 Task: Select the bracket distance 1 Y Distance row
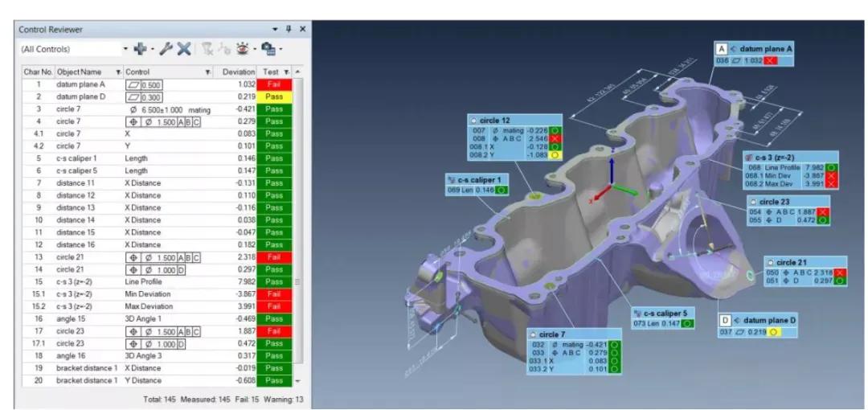(157, 380)
